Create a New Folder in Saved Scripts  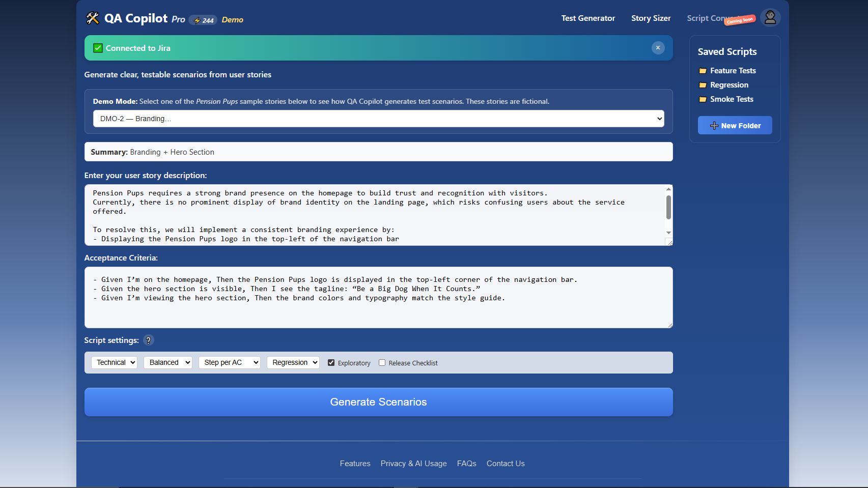(x=735, y=126)
